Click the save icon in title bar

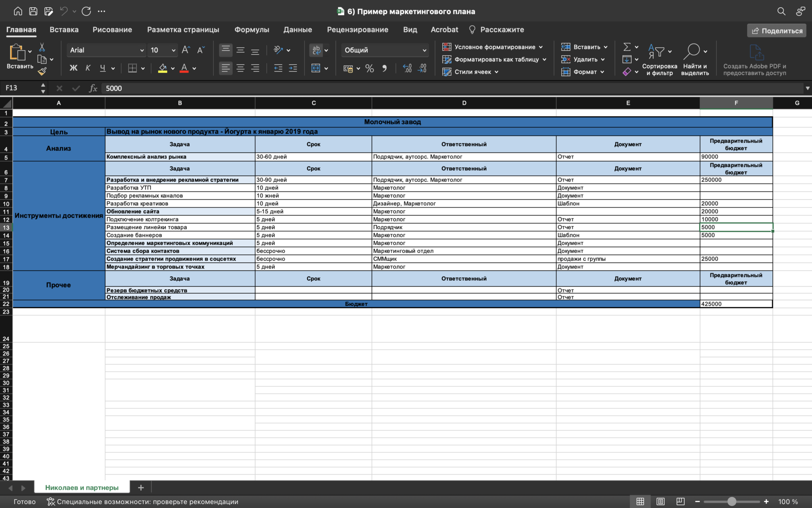pos(33,11)
